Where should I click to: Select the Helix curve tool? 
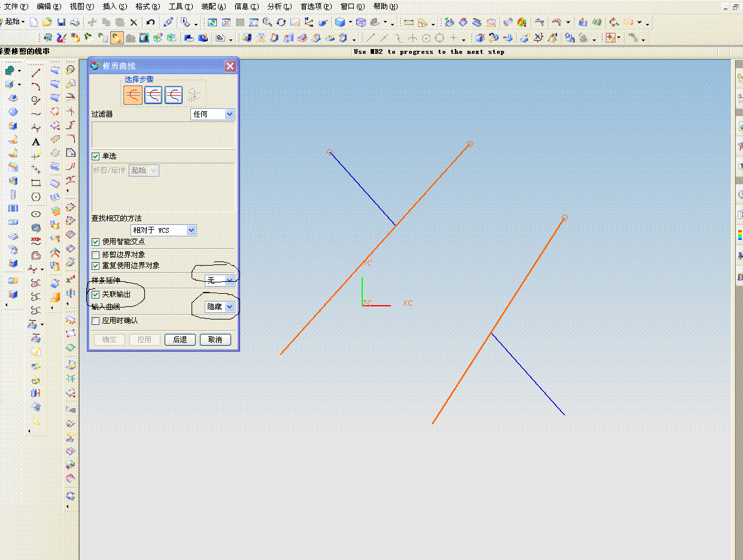[x=36, y=227]
